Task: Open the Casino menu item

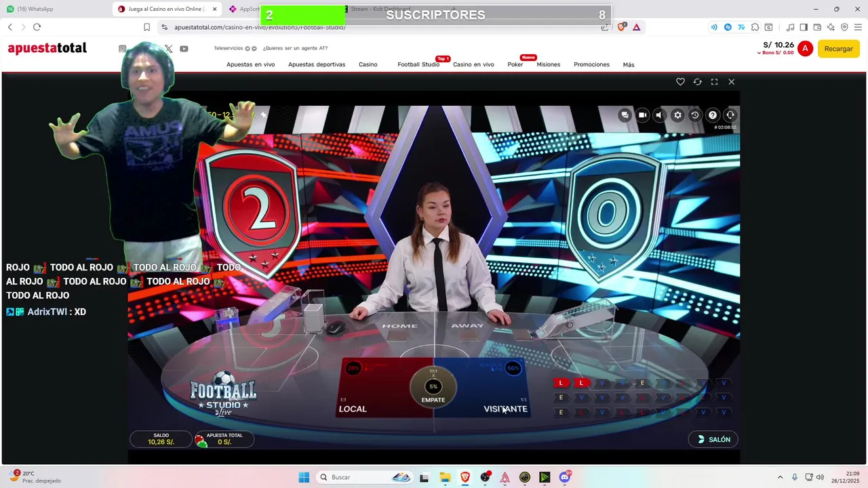Action: [x=368, y=64]
